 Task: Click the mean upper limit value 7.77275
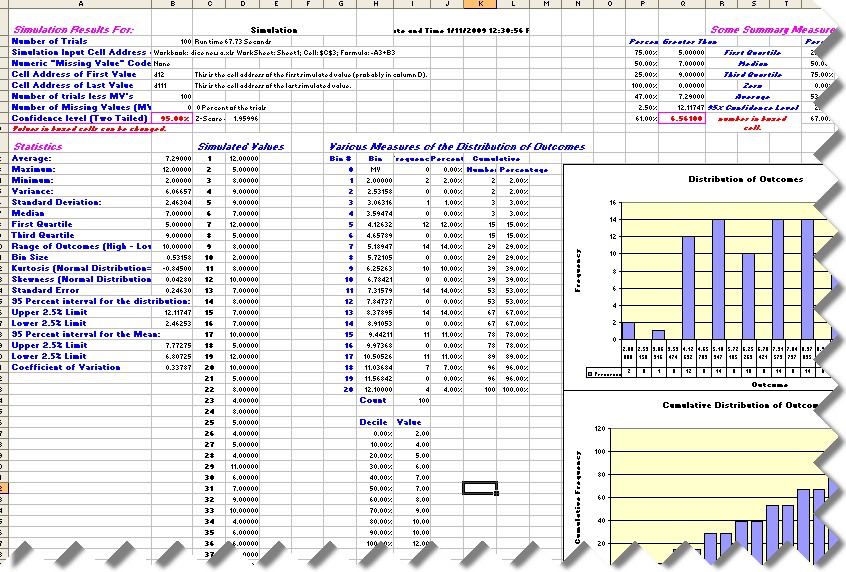pyautogui.click(x=179, y=345)
